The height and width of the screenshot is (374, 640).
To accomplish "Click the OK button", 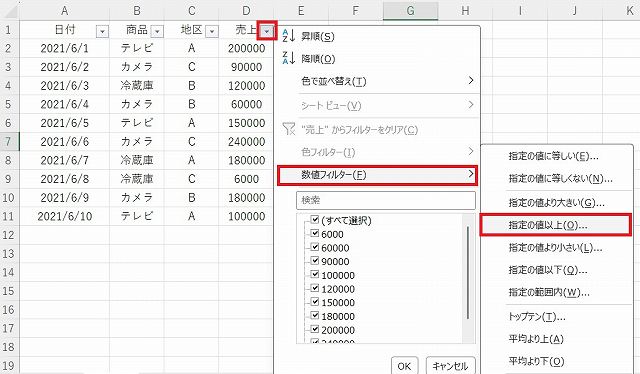I will pyautogui.click(x=404, y=366).
